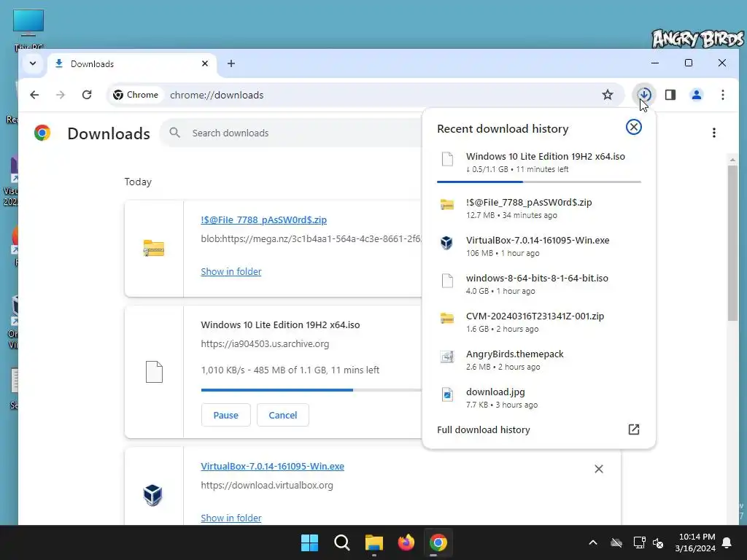Cancel the Windows 10 Lite download

click(282, 415)
